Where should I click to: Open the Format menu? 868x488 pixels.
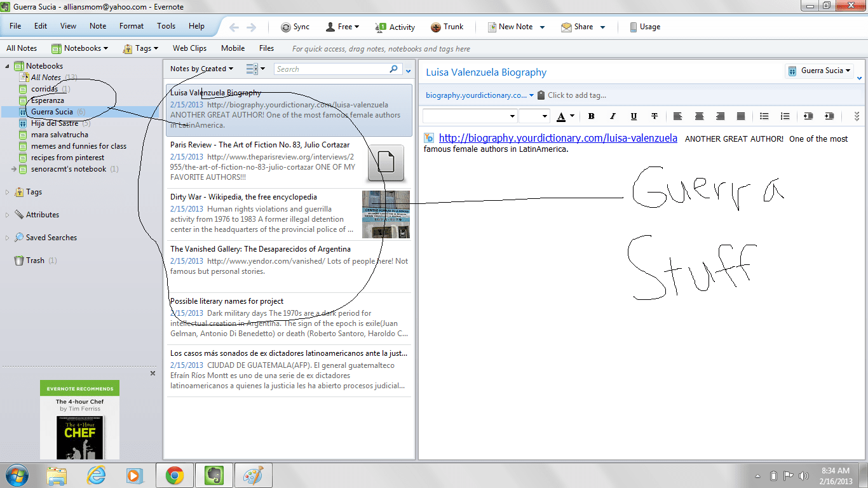tap(132, 26)
